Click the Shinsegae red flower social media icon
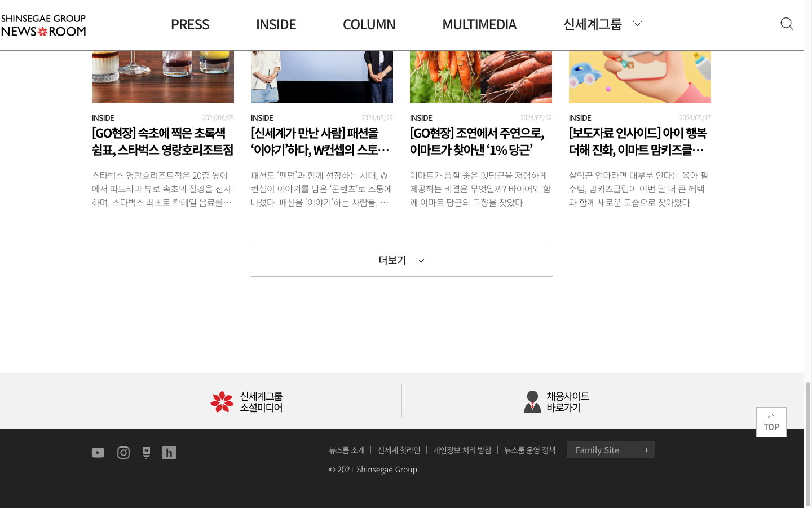Viewport: 812px width, 508px height. pyautogui.click(x=222, y=401)
